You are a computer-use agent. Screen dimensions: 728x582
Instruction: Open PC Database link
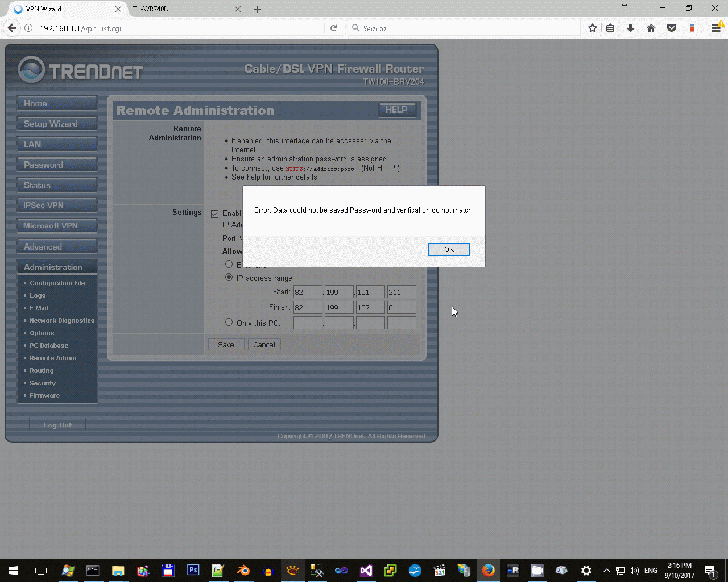coord(49,346)
